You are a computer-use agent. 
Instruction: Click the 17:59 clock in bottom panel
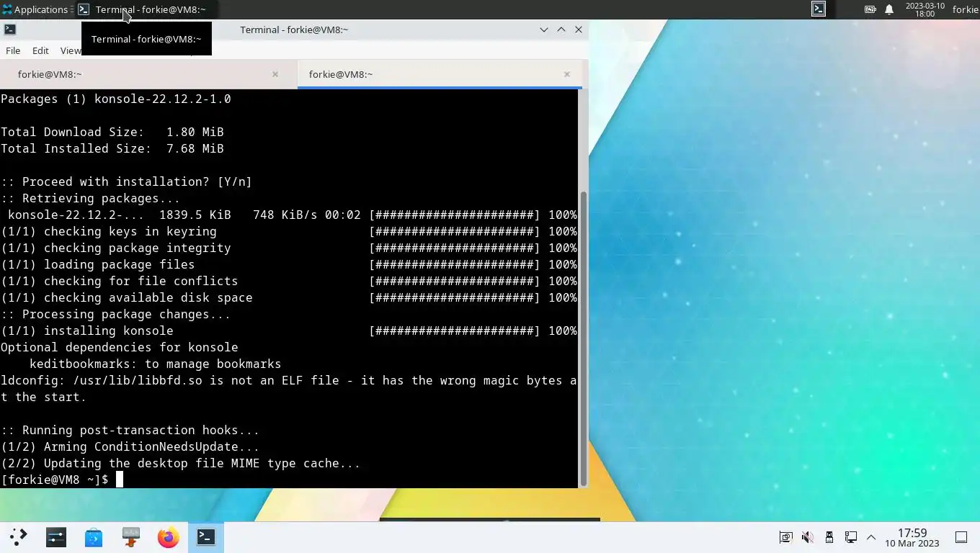tap(912, 537)
